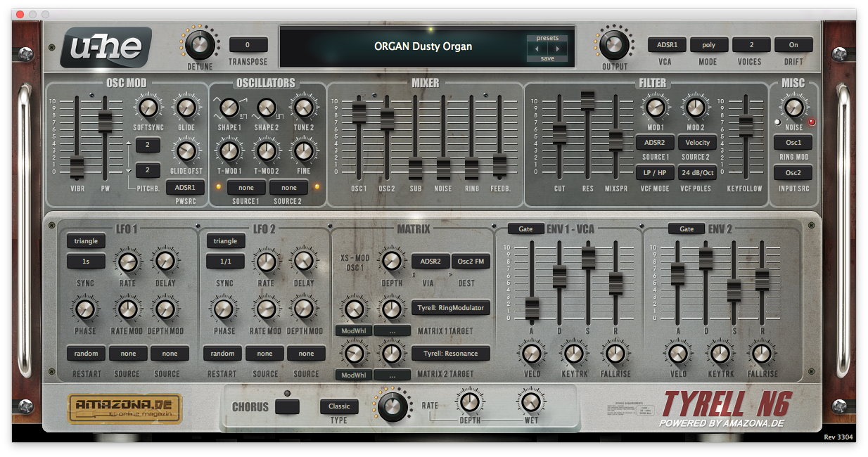Click the Detune knob
Viewport: 868px width, 457px height.
tap(200, 45)
